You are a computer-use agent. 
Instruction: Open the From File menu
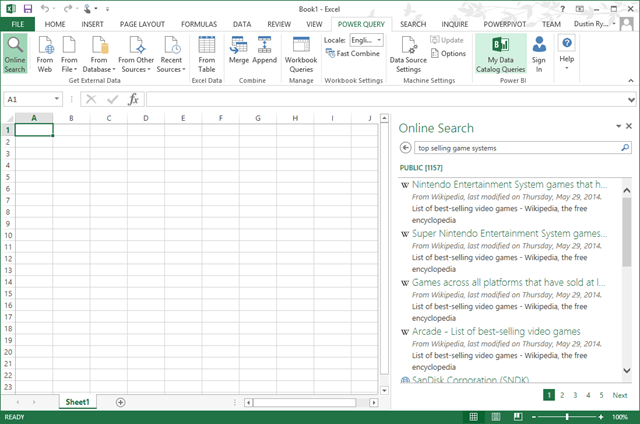[x=69, y=54]
